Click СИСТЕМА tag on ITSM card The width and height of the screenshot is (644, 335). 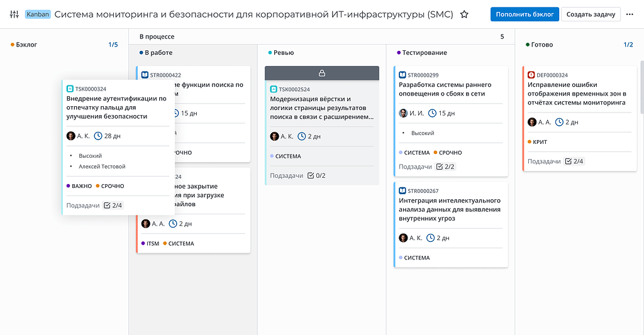(x=178, y=243)
